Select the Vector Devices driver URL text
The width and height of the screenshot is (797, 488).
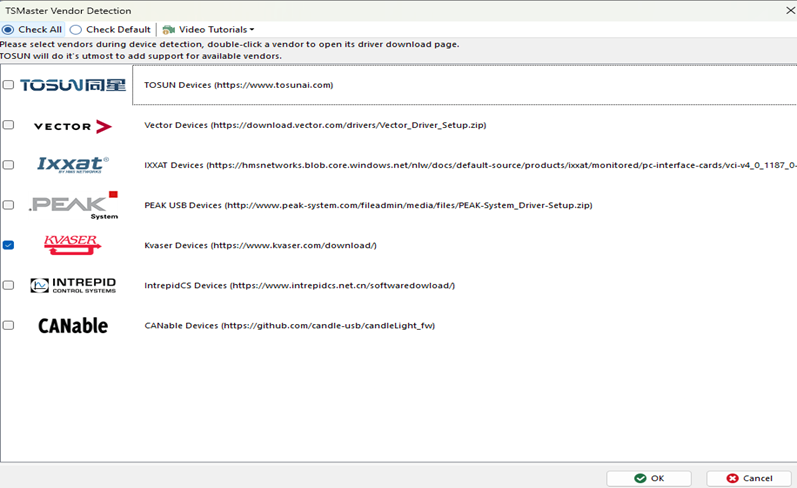pyautogui.click(x=315, y=125)
